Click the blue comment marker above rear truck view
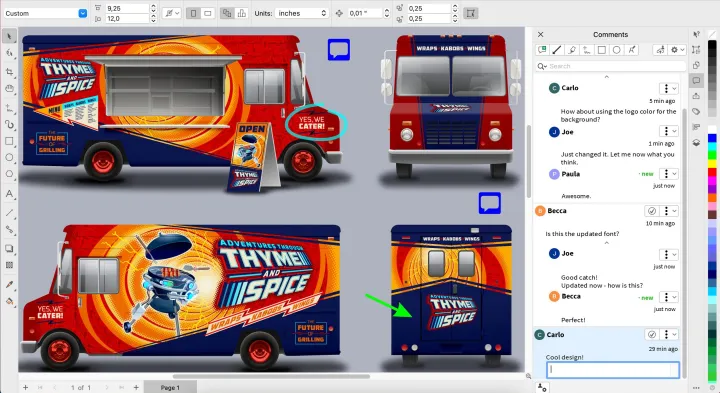The width and height of the screenshot is (720, 393). pos(489,203)
